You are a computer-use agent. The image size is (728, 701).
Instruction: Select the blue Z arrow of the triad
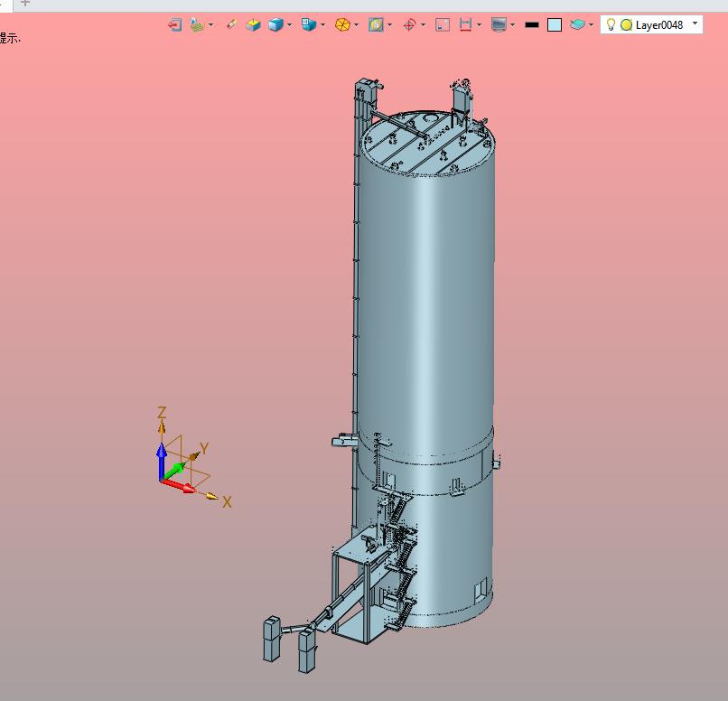point(161,461)
